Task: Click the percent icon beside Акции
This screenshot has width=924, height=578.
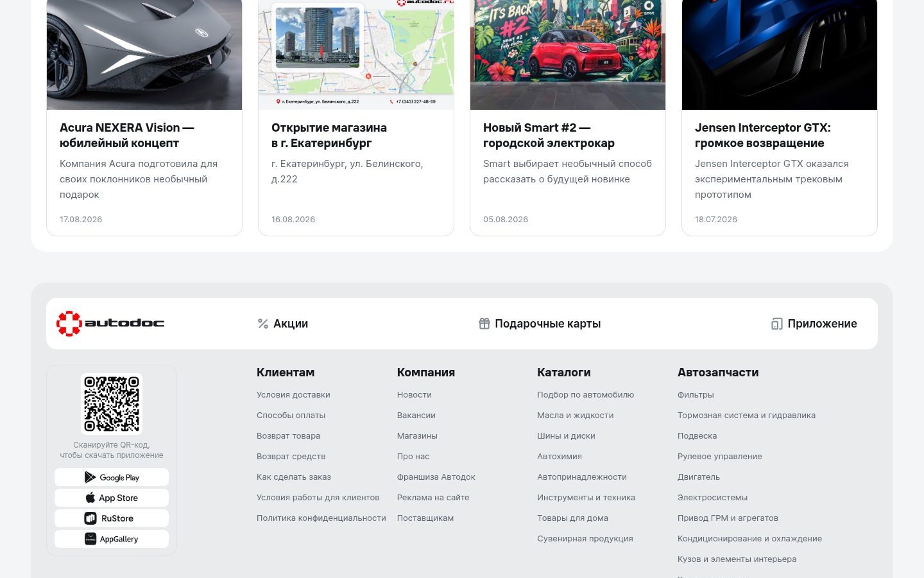Action: click(x=263, y=324)
